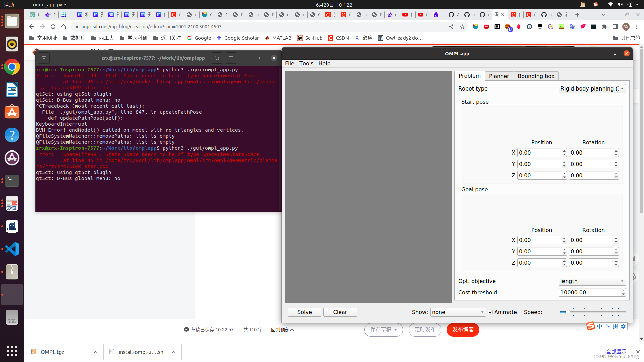Click the bookmark star in the address bar
This screenshot has height=362, width=644.
click(462, 27)
